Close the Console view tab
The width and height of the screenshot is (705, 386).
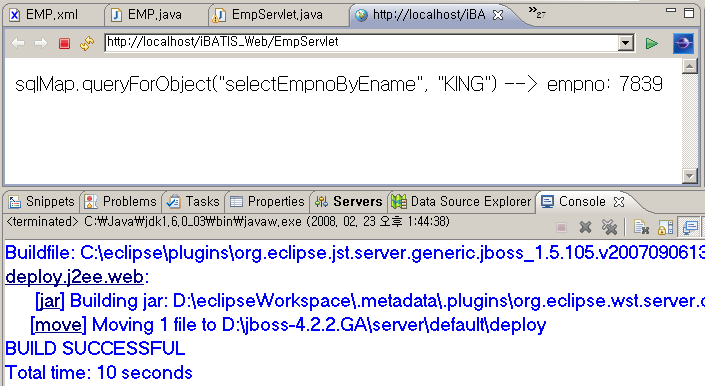click(x=619, y=202)
